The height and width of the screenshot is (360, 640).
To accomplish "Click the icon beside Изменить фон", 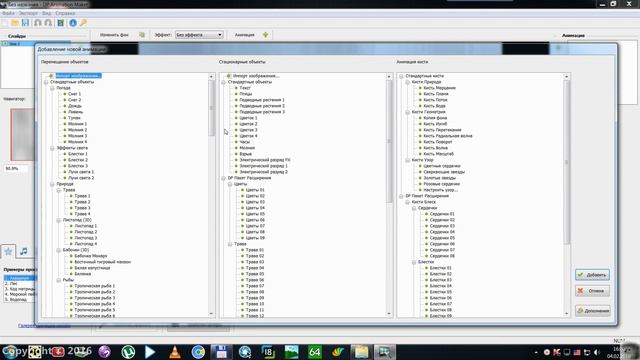I will tap(142, 35).
